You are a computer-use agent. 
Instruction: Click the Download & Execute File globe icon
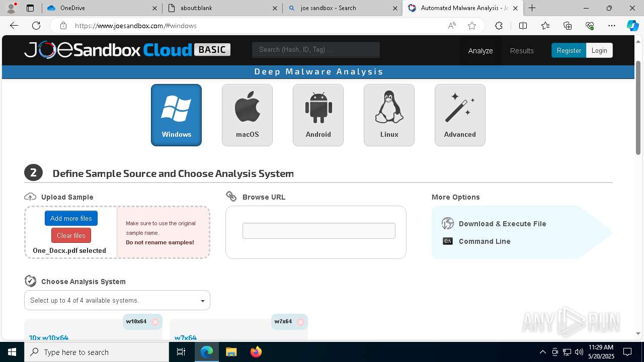(x=448, y=223)
